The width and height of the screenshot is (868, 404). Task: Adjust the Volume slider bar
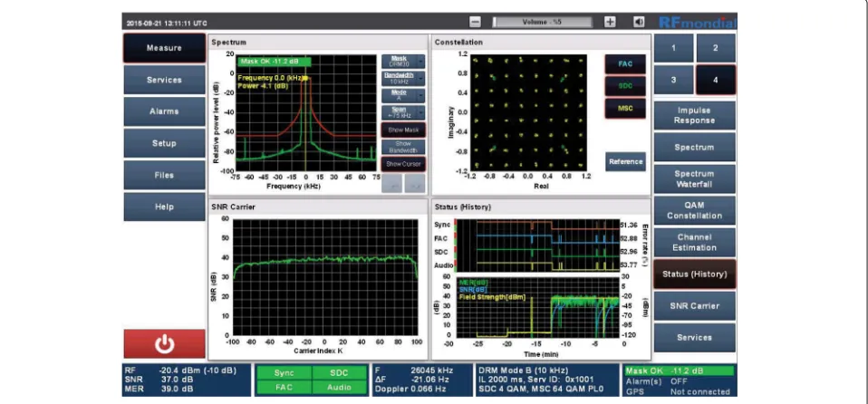point(542,22)
